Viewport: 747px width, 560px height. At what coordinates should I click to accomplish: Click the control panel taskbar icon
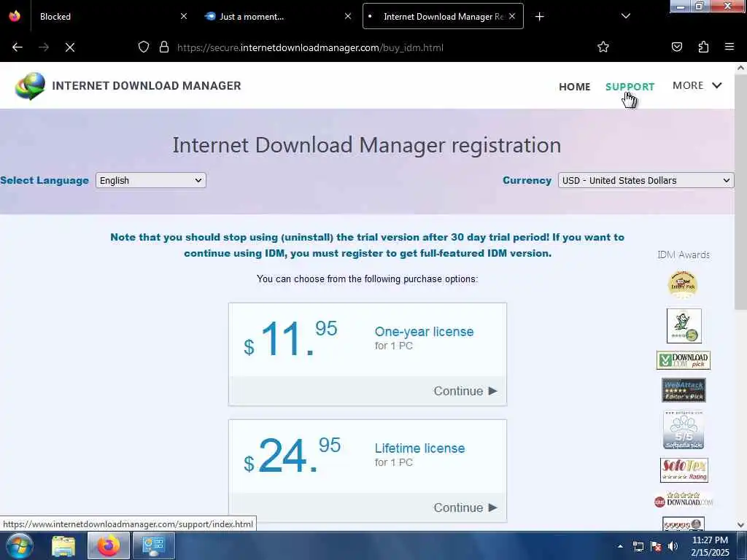pyautogui.click(x=153, y=545)
